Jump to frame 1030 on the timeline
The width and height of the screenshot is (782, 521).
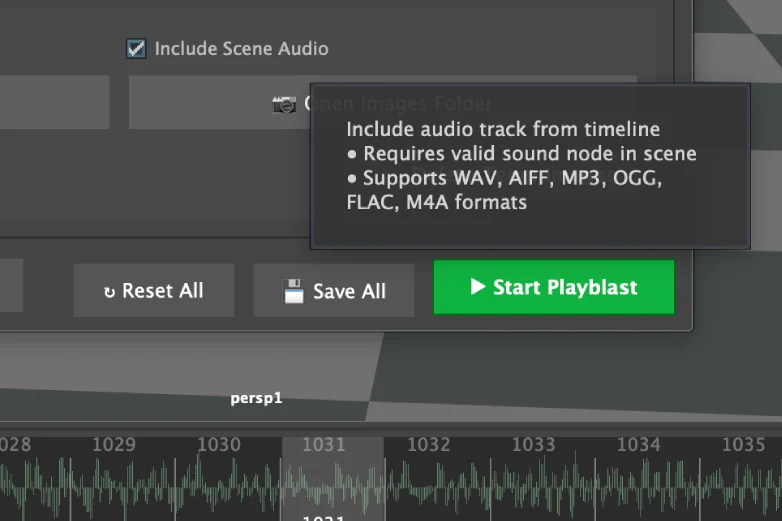pos(218,444)
